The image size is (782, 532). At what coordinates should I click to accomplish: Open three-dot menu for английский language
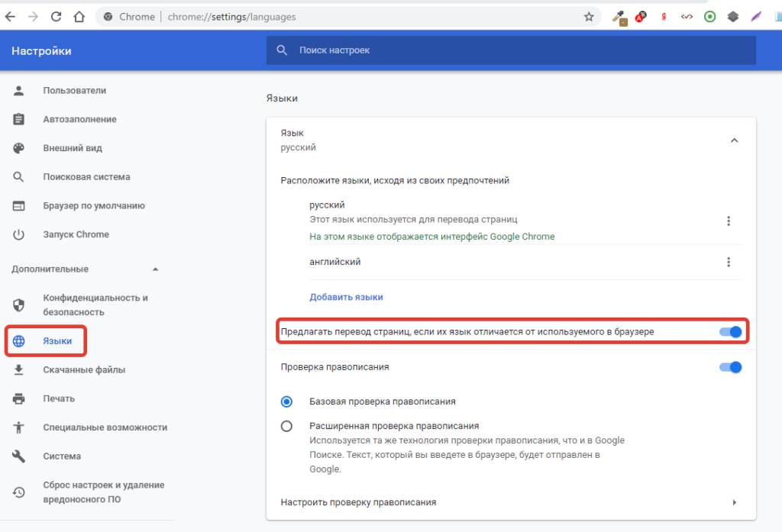point(728,262)
